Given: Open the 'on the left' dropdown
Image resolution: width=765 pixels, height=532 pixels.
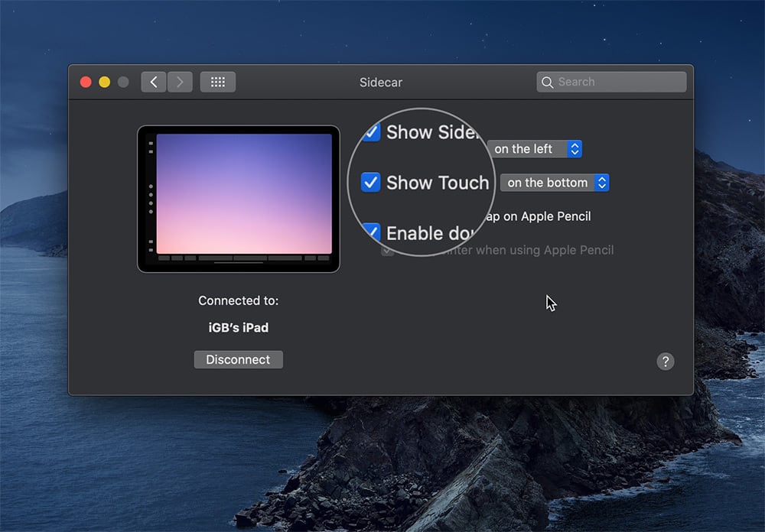Looking at the screenshot, I should pyautogui.click(x=535, y=148).
